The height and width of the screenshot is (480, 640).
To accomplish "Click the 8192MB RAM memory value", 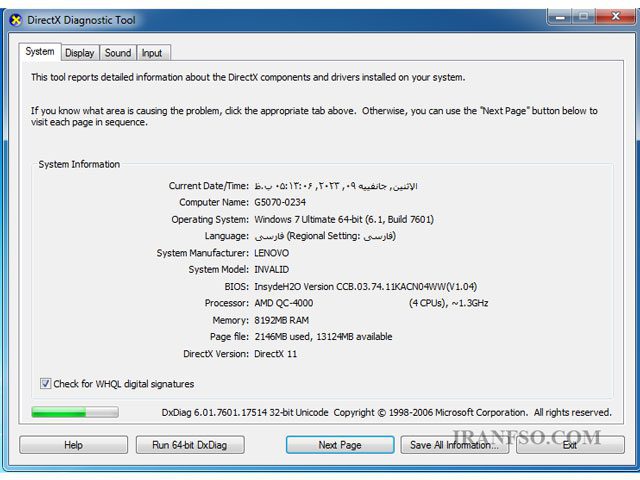I will pyautogui.click(x=282, y=320).
